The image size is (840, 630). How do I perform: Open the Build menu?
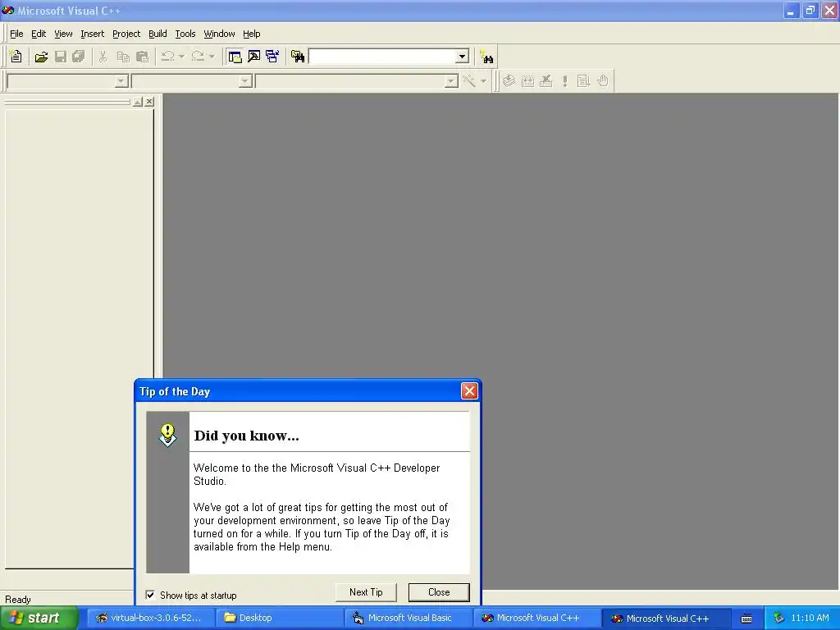157,34
